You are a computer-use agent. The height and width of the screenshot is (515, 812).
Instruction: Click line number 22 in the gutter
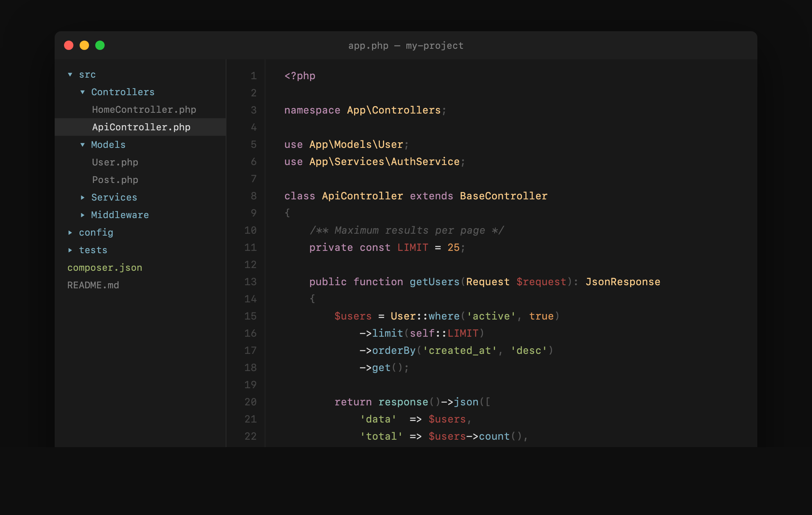(251, 436)
